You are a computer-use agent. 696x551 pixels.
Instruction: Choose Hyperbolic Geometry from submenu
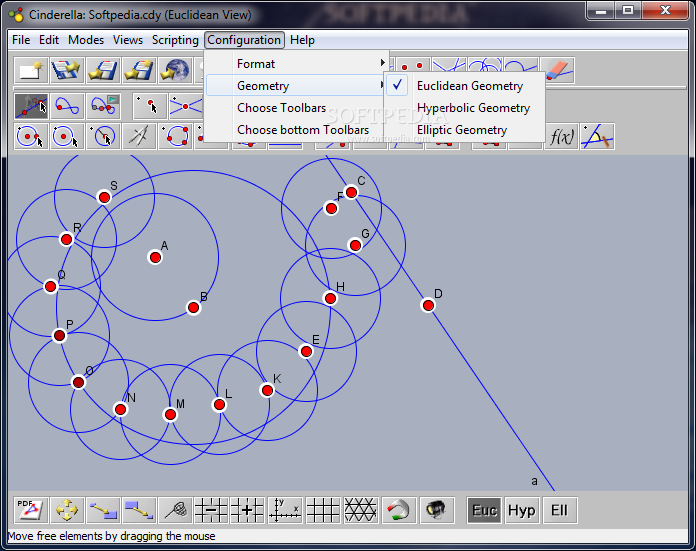pyautogui.click(x=464, y=108)
